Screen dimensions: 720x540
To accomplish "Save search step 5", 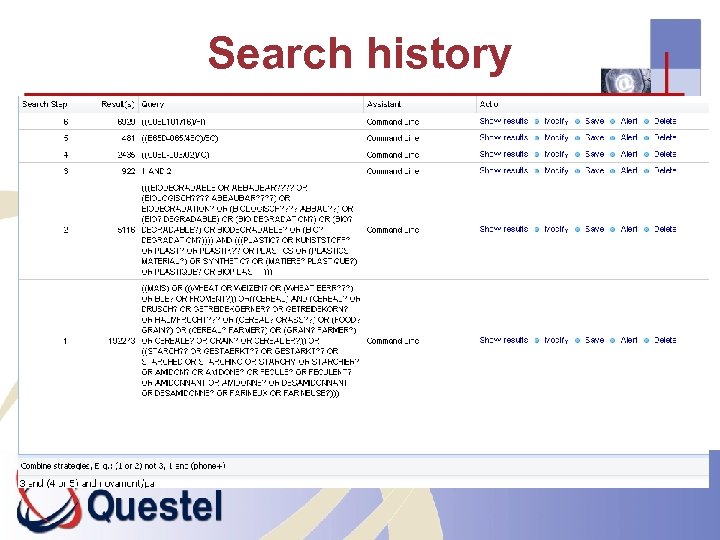I will click(x=595, y=138).
